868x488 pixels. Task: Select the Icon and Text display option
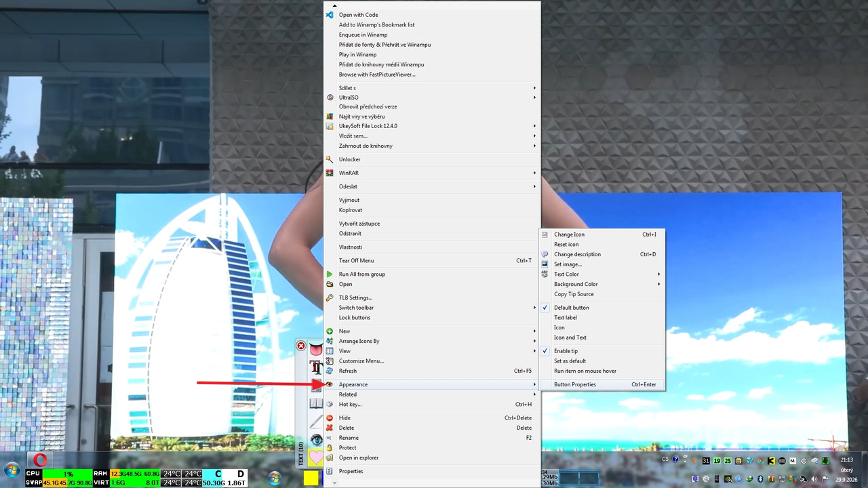[601, 338]
